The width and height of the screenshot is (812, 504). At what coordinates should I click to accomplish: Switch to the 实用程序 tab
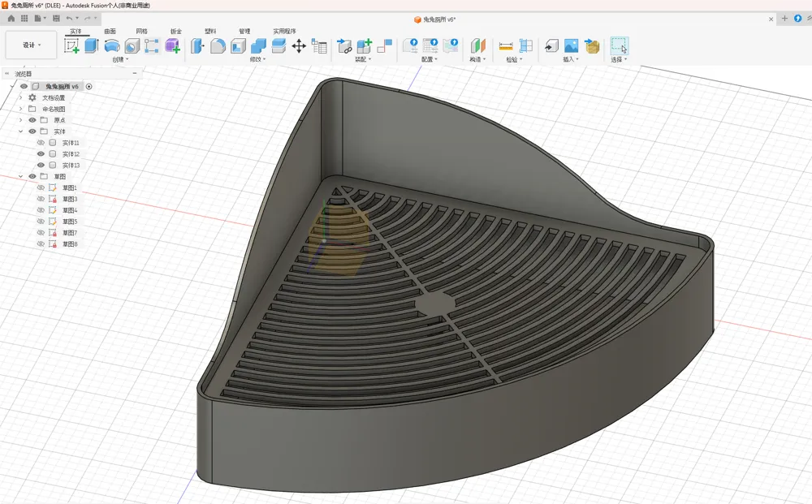click(x=284, y=31)
